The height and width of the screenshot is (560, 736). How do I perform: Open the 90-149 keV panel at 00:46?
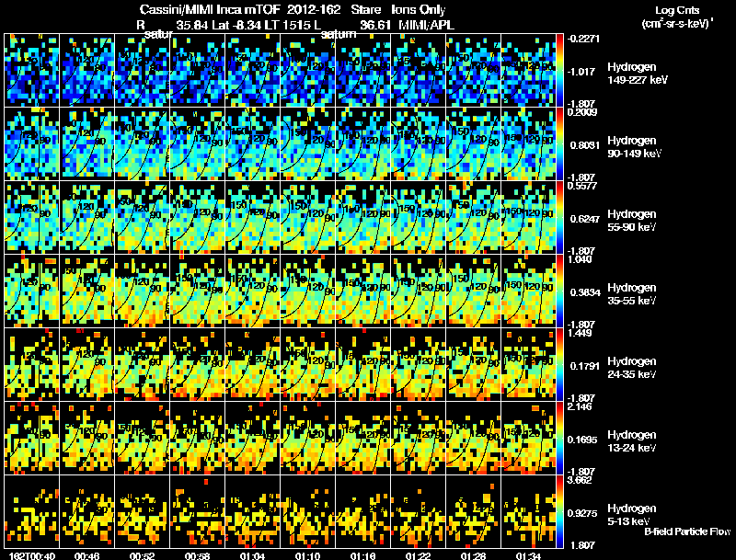(x=86, y=143)
